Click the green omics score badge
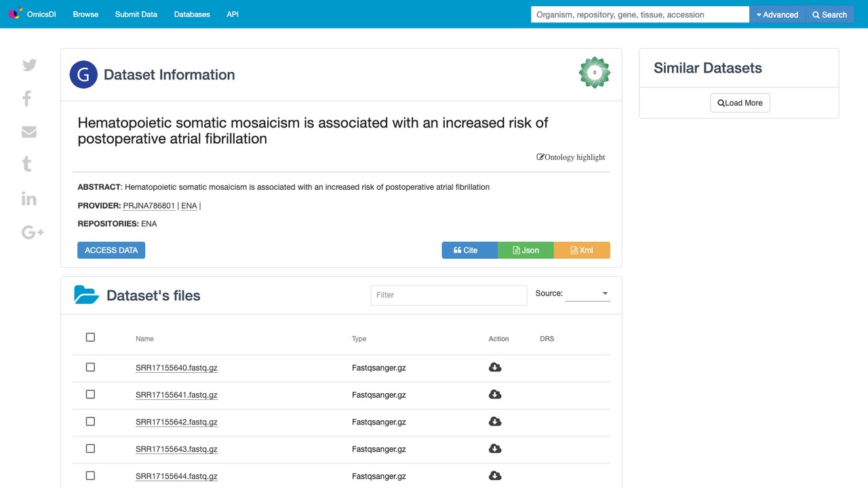 [x=595, y=73]
